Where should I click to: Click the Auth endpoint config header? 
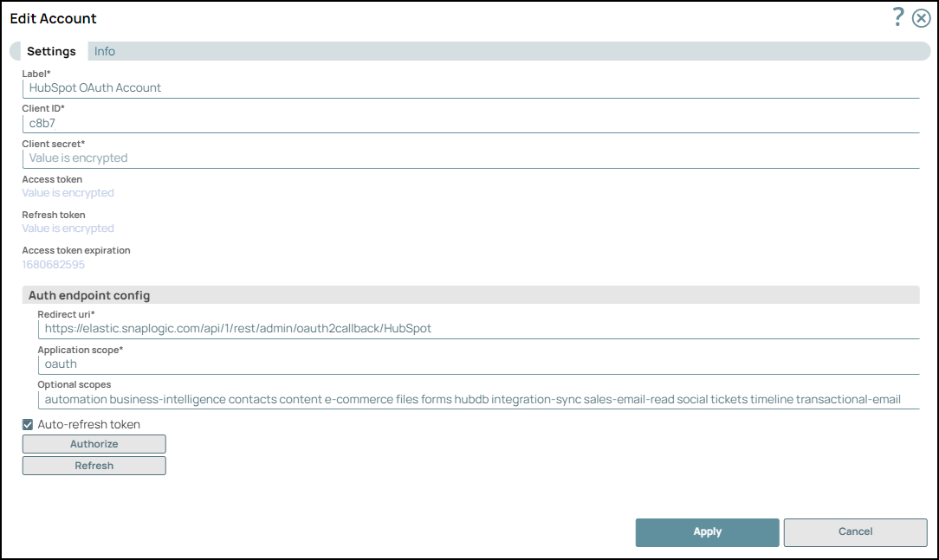tap(470, 295)
